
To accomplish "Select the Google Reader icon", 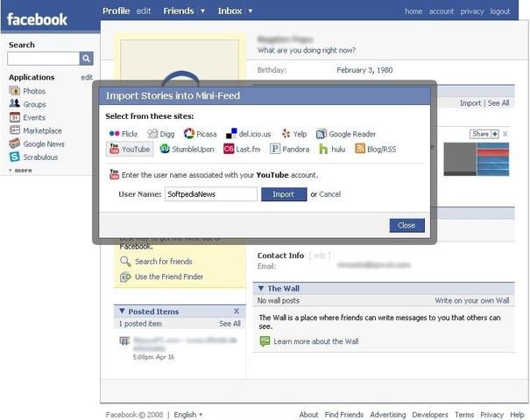I will pos(322,134).
